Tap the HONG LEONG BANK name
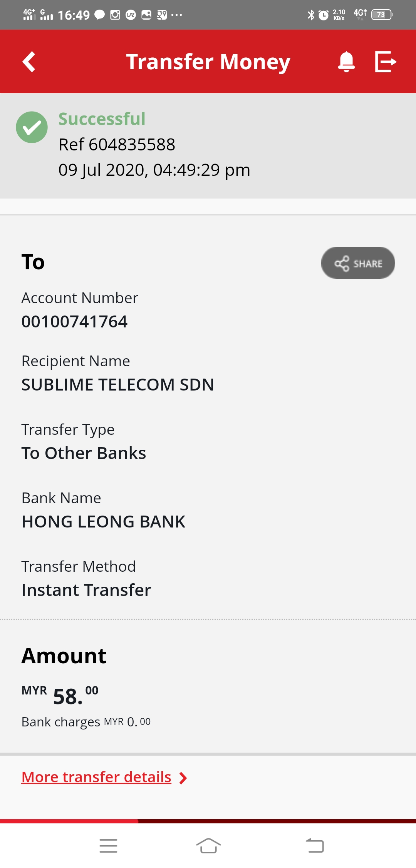Image resolution: width=416 pixels, height=868 pixels. point(104,522)
